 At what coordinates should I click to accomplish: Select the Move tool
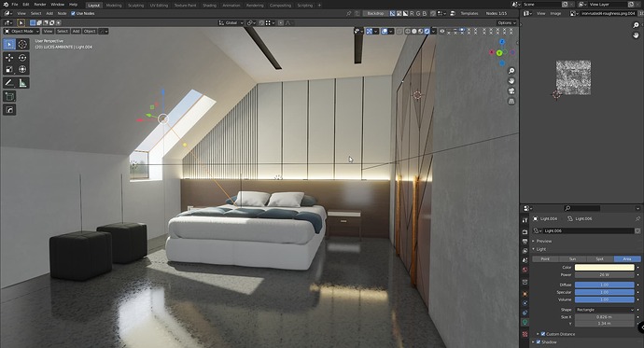(9, 58)
